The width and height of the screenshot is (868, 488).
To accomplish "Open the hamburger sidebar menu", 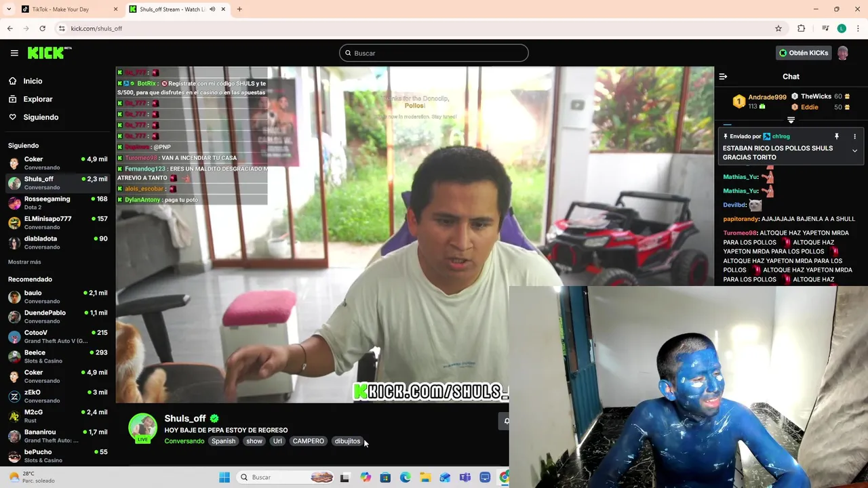I will [14, 53].
